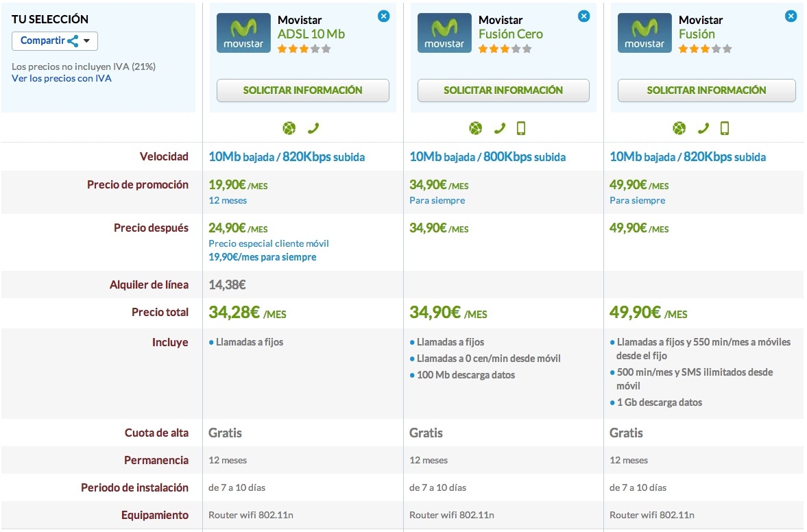Click the mobile phone icon under Fusión Cero
The height and width of the screenshot is (532, 807).
click(521, 128)
